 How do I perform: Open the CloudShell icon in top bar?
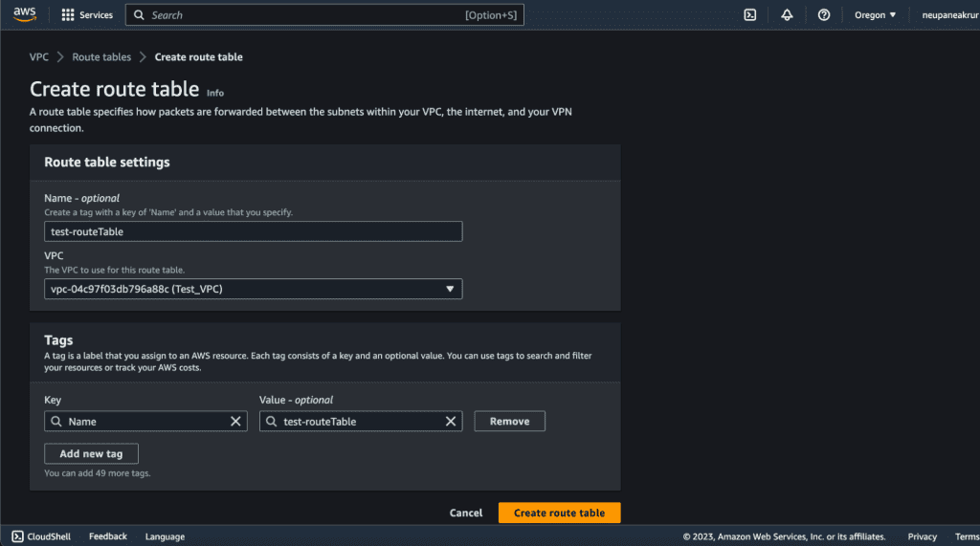750,15
